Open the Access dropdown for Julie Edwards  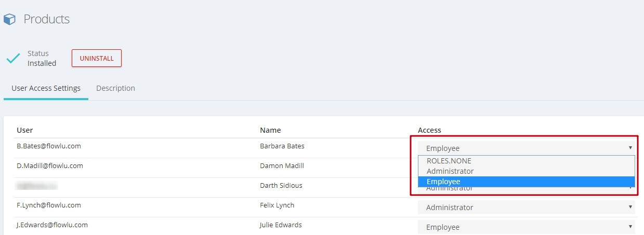coord(527,227)
